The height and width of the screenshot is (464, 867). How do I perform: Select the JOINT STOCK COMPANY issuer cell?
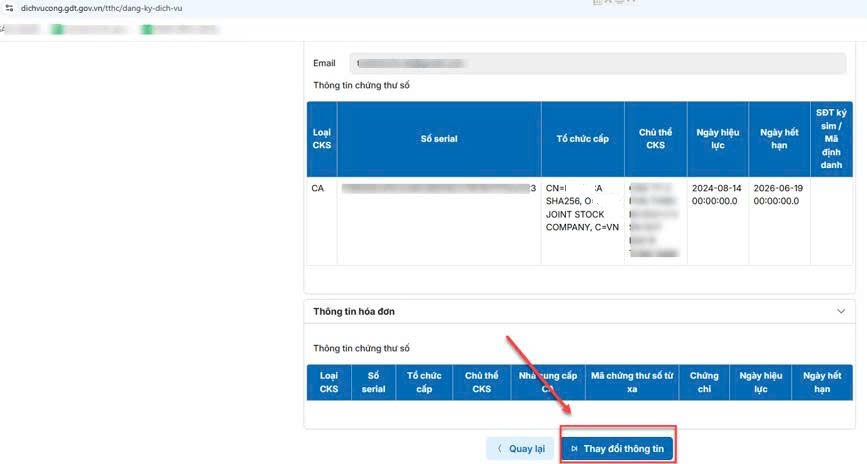[582, 221]
